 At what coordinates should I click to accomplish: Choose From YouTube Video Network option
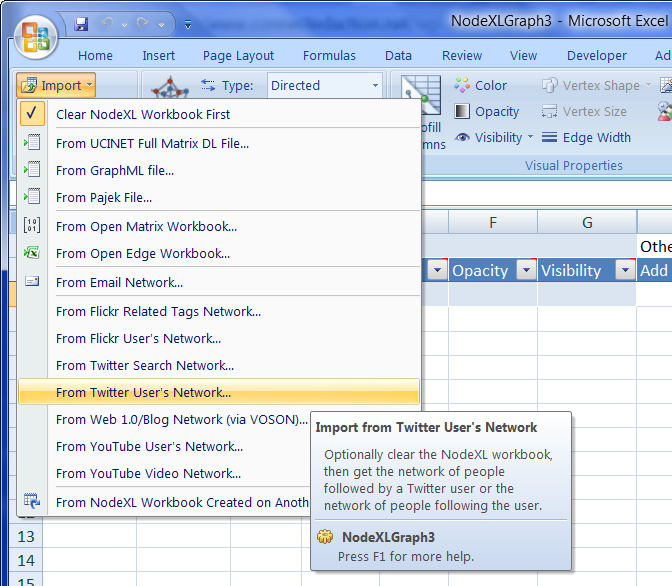pyautogui.click(x=148, y=474)
